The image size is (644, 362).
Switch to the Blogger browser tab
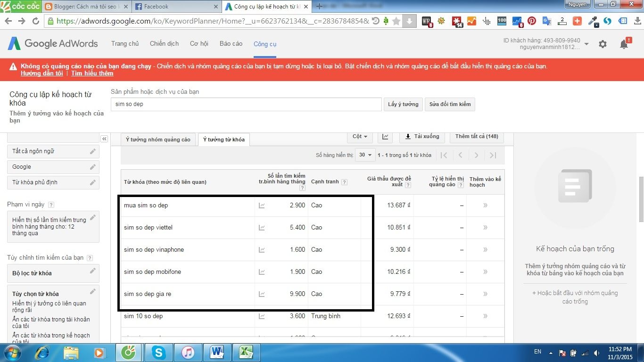pyautogui.click(x=87, y=7)
